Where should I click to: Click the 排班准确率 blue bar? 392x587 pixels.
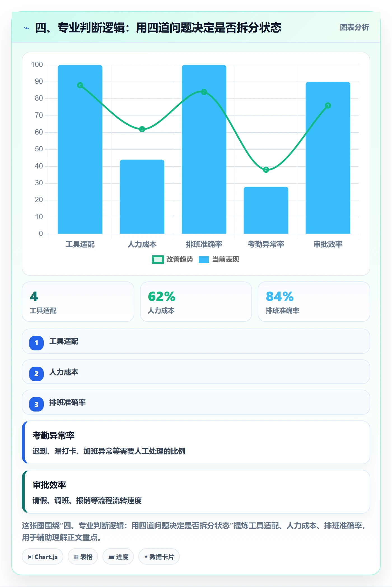[x=204, y=149]
